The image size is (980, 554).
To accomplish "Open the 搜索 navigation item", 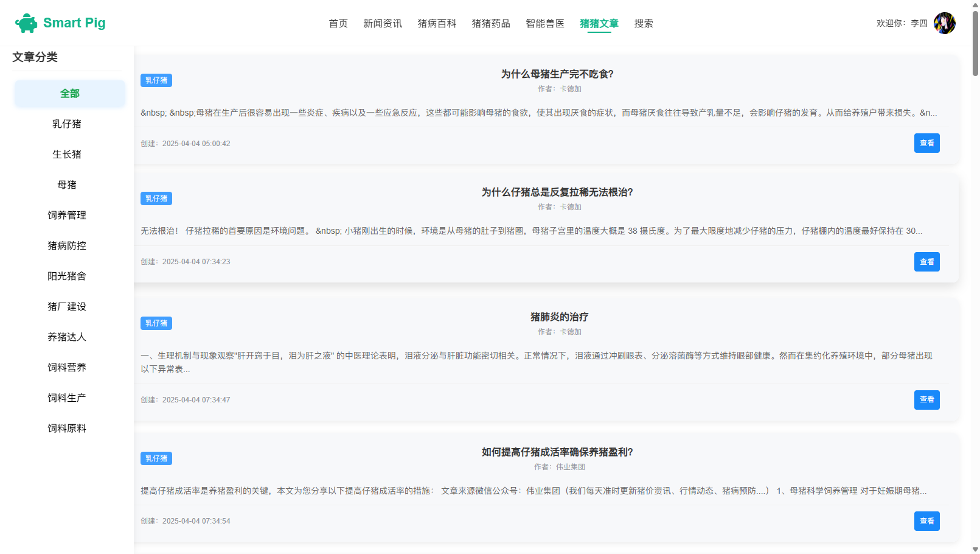I will (x=644, y=23).
